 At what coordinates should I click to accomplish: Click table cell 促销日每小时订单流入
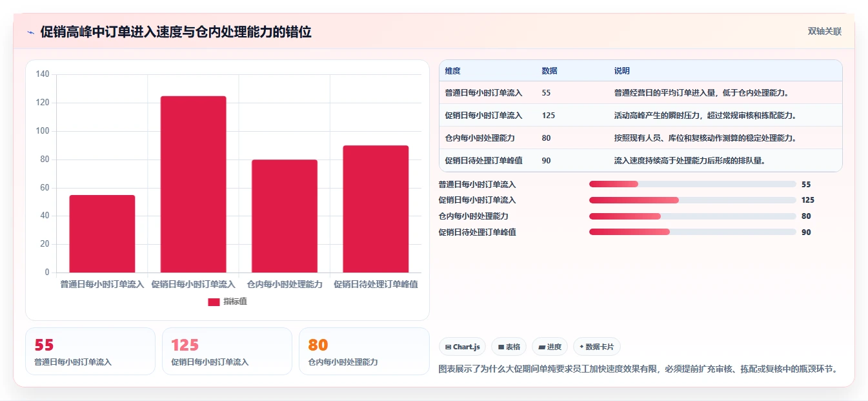pyautogui.click(x=483, y=116)
